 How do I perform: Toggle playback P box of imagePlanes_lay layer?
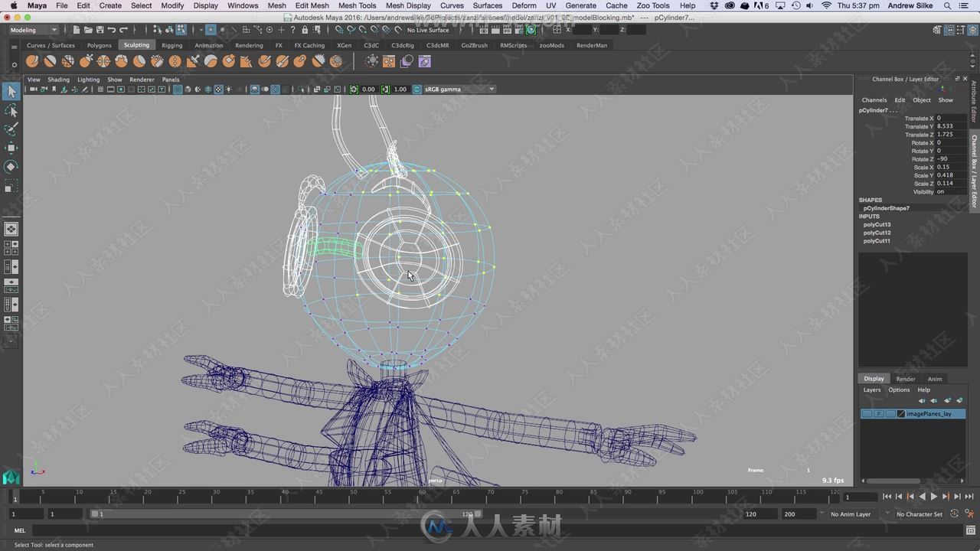879,414
